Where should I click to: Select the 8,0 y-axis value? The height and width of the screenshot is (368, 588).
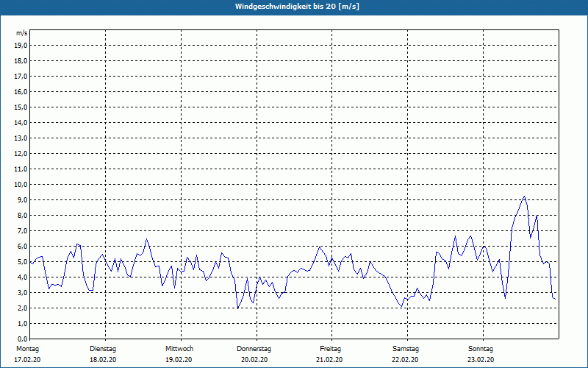[22, 215]
